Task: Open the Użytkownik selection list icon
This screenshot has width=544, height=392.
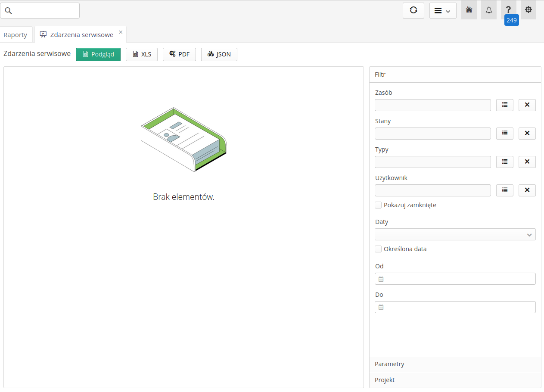Action: (505, 190)
